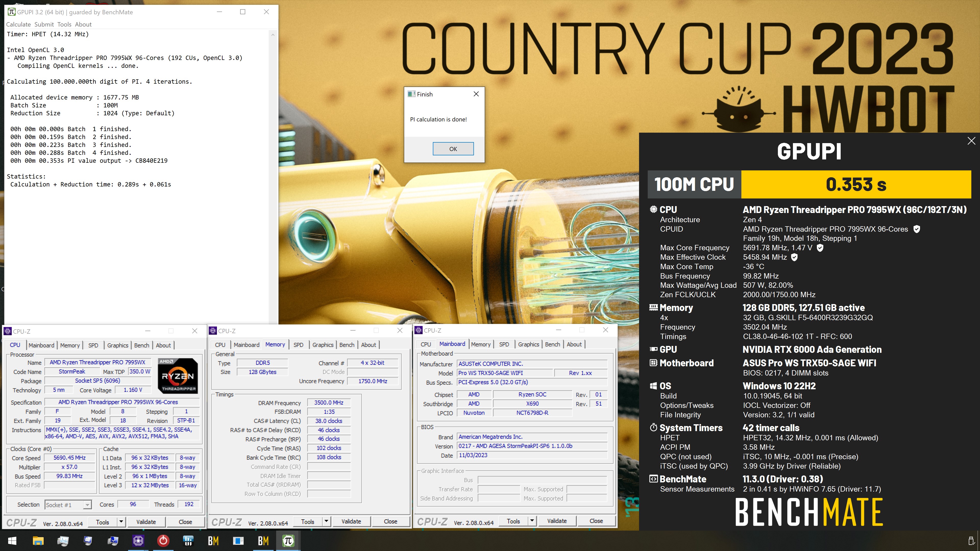The height and width of the screenshot is (551, 980).
Task: Open the About menu in GPUPI
Action: [x=83, y=24]
